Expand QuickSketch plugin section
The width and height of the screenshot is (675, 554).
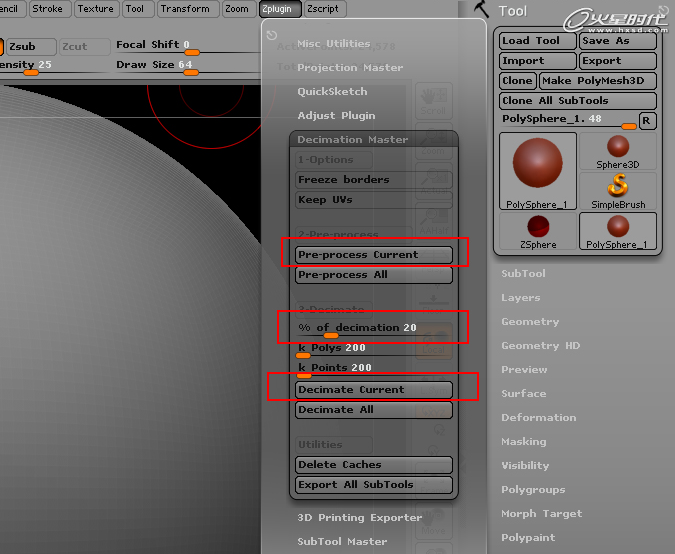(332, 92)
